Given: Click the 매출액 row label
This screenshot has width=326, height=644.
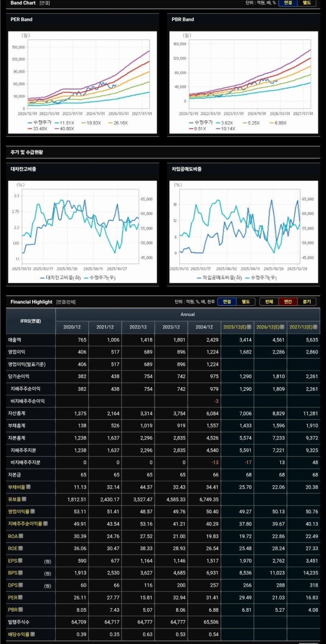Looking at the screenshot, I should [x=15, y=340].
